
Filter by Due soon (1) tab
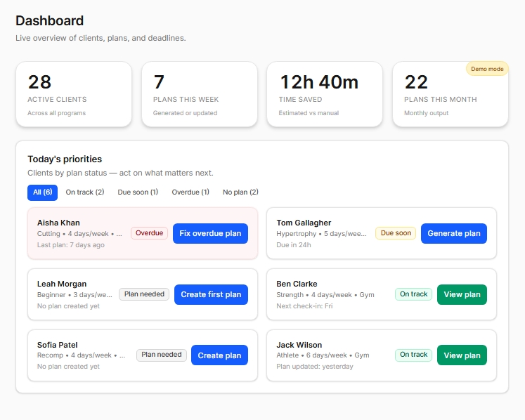138,192
